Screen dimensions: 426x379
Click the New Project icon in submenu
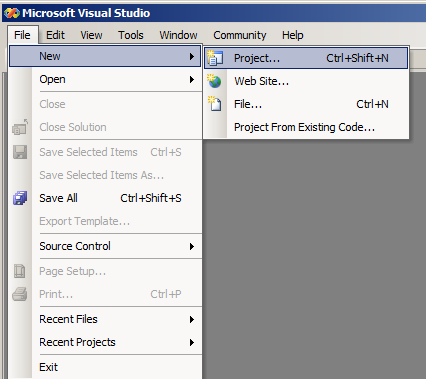click(215, 58)
